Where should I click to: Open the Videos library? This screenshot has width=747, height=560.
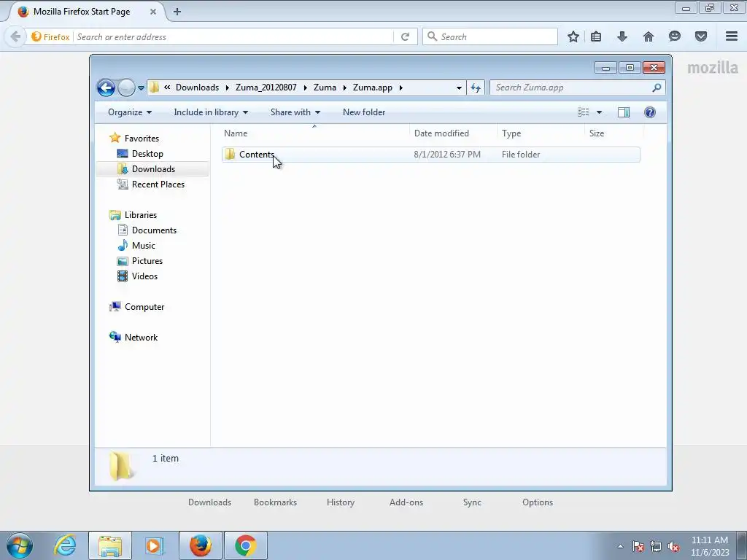coord(144,276)
